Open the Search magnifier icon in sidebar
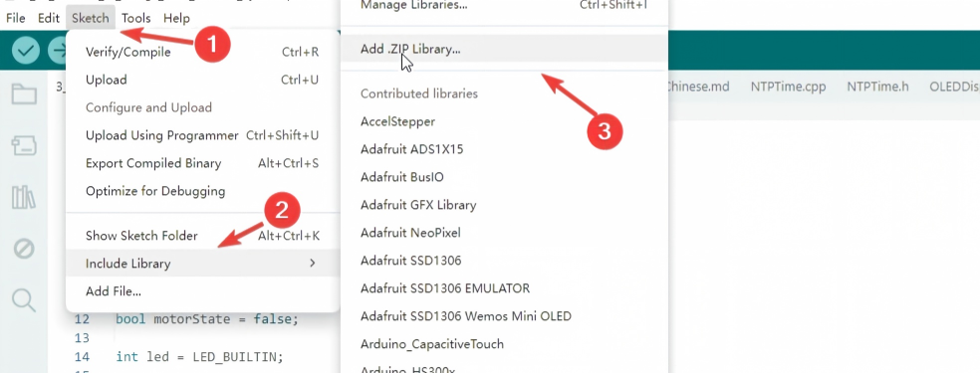 point(24,300)
